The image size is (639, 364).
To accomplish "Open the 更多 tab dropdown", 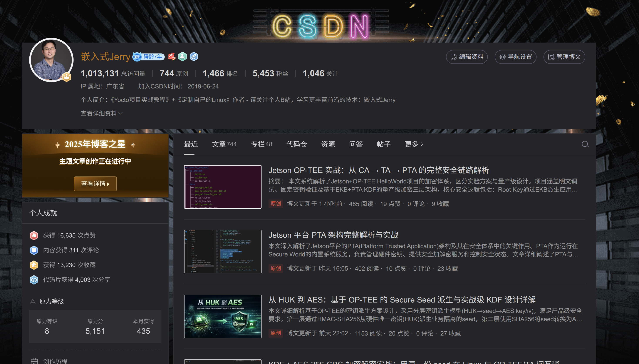I will (413, 144).
